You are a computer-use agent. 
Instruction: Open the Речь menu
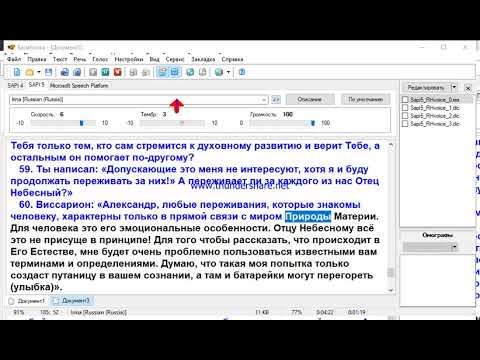[x=80, y=59]
